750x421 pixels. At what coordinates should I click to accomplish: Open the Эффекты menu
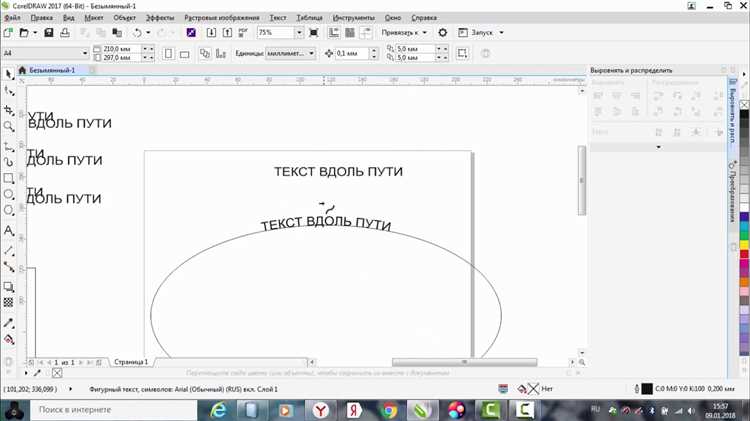160,18
